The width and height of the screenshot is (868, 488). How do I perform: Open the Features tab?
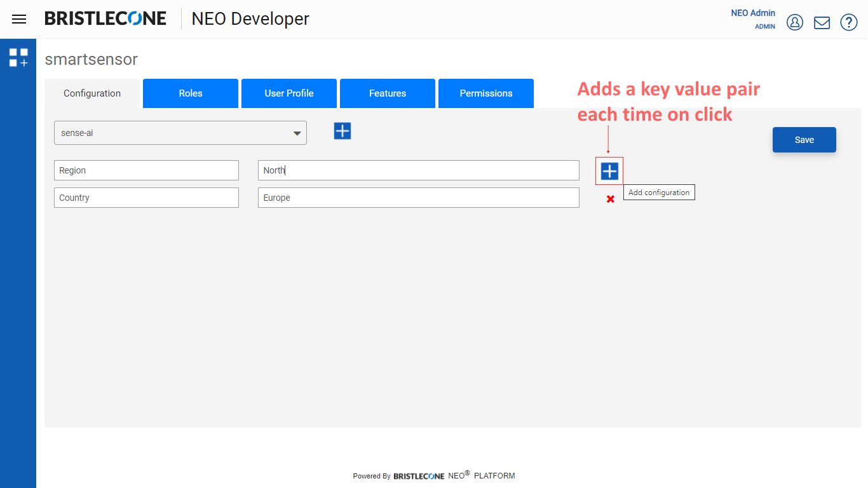pos(388,93)
